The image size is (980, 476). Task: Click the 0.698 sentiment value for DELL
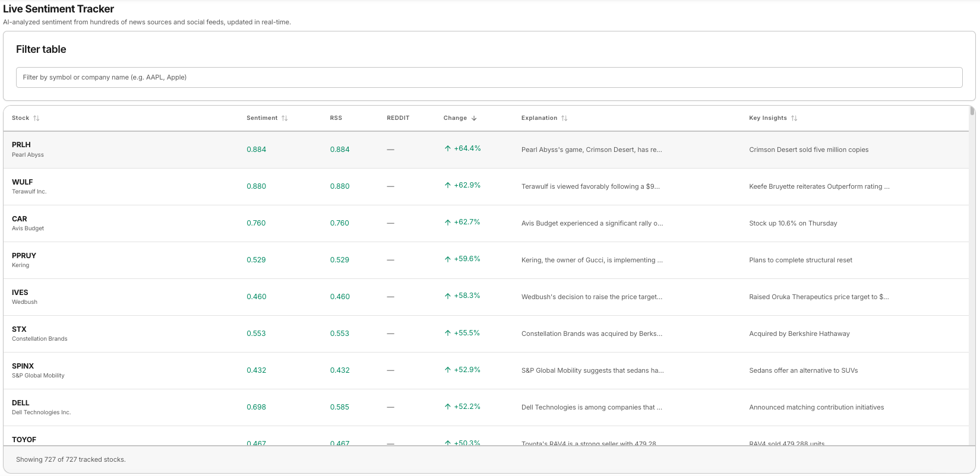pos(257,407)
